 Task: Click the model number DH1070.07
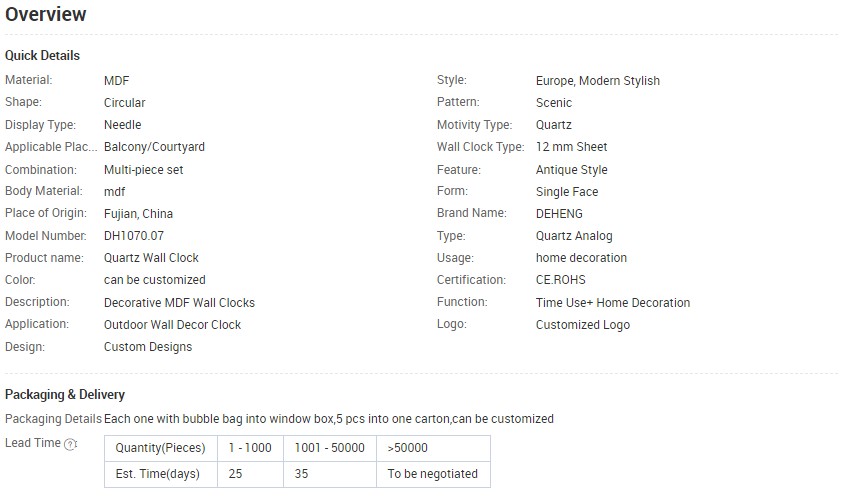133,236
